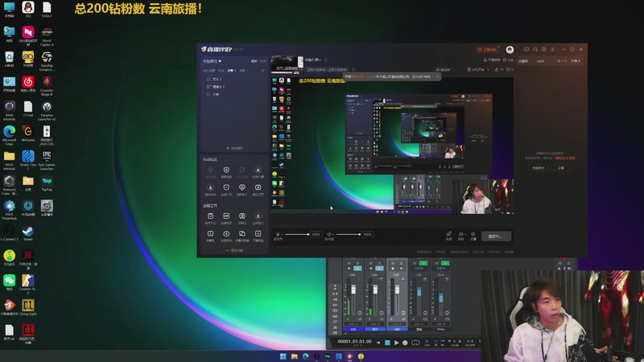
Task: Switch to the first tab of the right panel
Action: click(523, 61)
